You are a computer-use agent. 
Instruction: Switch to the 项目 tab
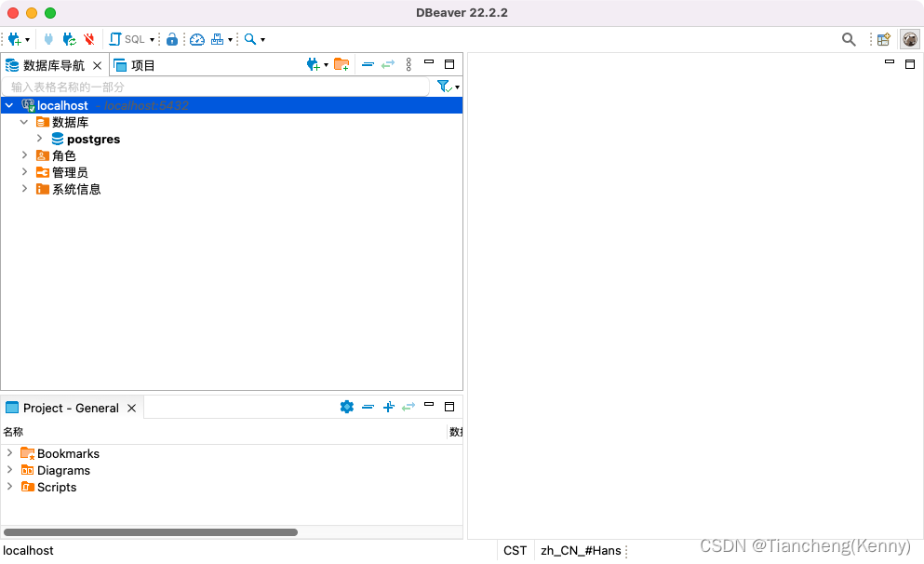tap(134, 65)
